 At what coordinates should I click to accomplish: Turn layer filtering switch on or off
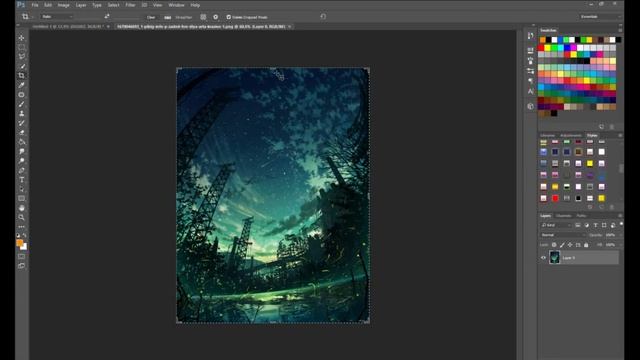pyautogui.click(x=621, y=224)
